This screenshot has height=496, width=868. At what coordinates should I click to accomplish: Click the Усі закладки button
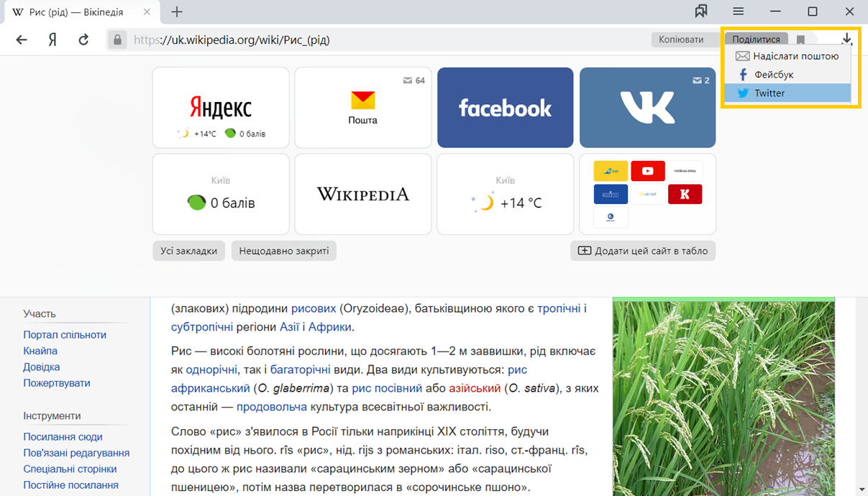[189, 251]
